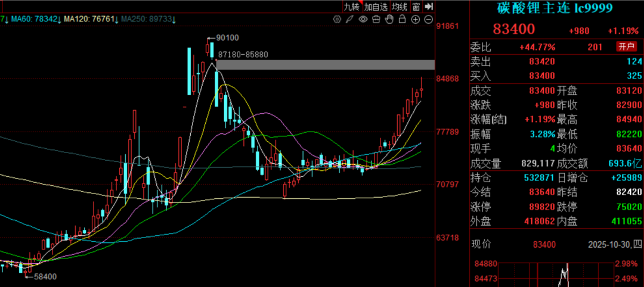Toggle the chart lock icon
This screenshot has height=287, width=644.
tap(402, 20)
